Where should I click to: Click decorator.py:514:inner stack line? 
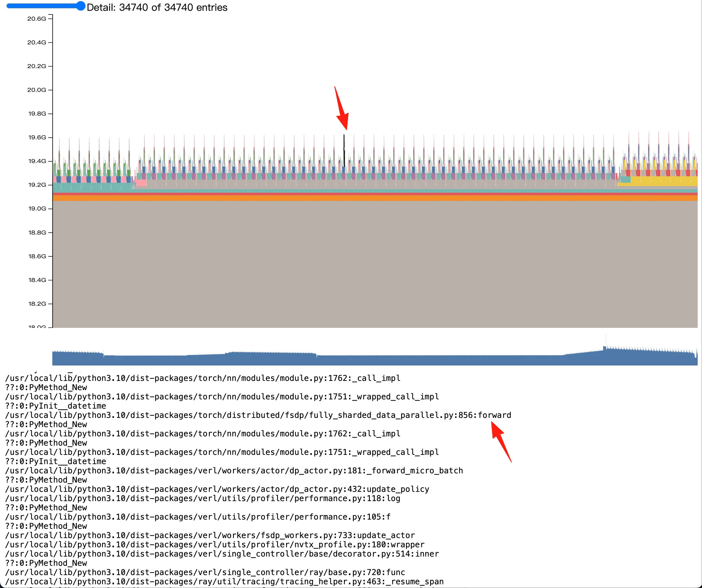coord(222,554)
